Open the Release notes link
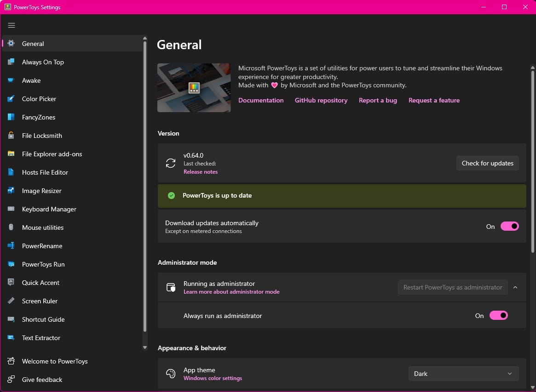This screenshot has width=536, height=392. point(201,171)
